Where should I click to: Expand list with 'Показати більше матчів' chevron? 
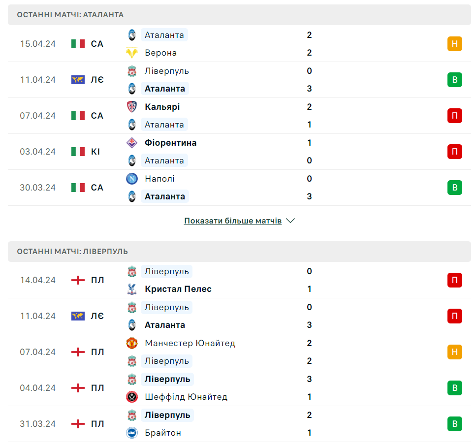point(290,221)
